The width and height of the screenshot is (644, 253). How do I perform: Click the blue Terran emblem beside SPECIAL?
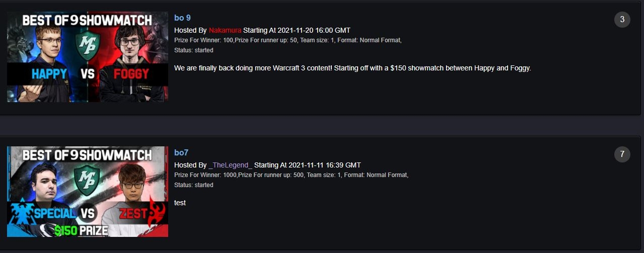tap(19, 214)
